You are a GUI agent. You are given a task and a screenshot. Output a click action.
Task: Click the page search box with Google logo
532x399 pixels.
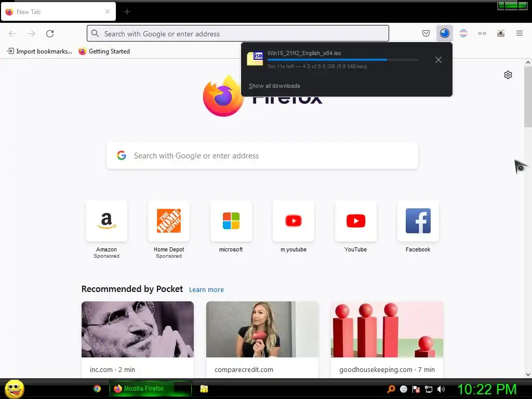coord(262,156)
